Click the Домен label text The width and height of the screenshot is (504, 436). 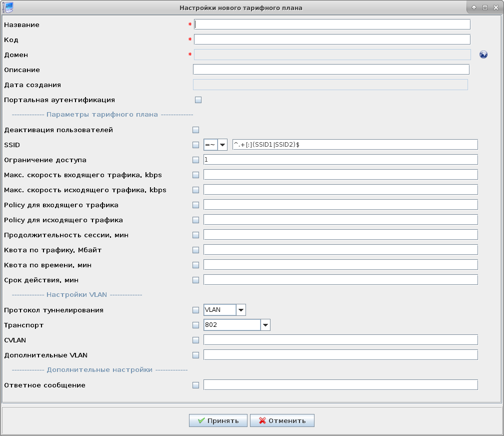coord(16,55)
